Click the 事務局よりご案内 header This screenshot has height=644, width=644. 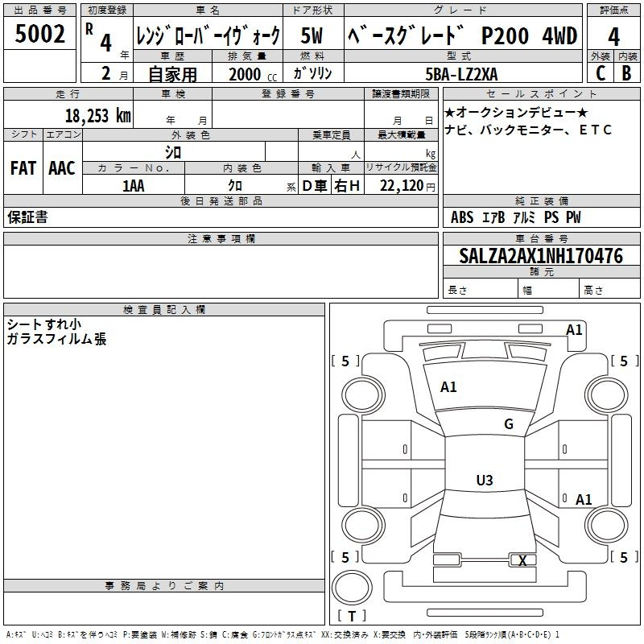tap(164, 586)
